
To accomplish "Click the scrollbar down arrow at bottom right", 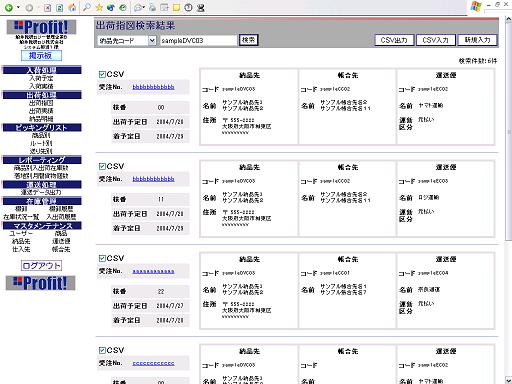I will click(508, 380).
